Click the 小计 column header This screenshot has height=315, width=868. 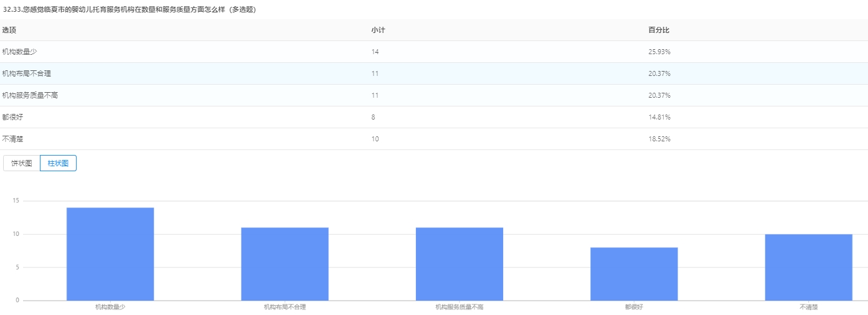coord(378,30)
